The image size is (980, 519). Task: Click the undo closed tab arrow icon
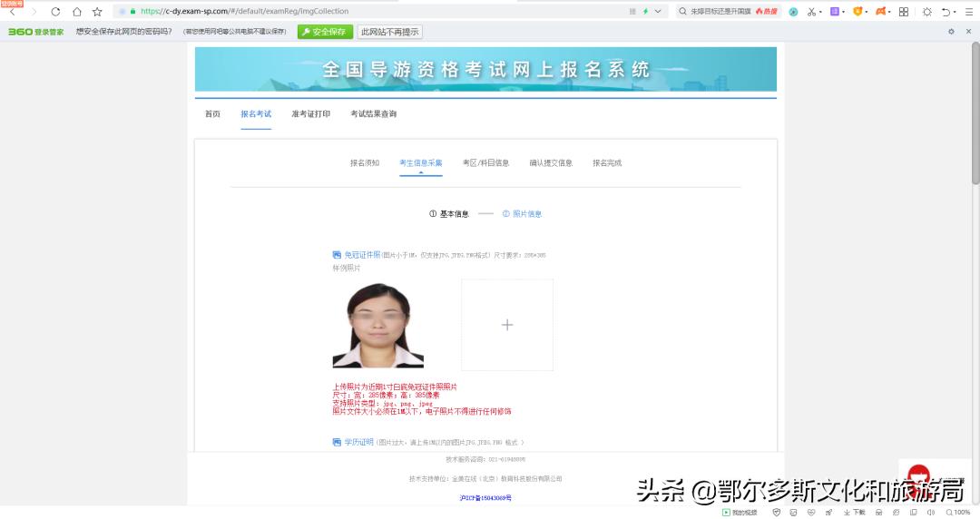[946, 11]
